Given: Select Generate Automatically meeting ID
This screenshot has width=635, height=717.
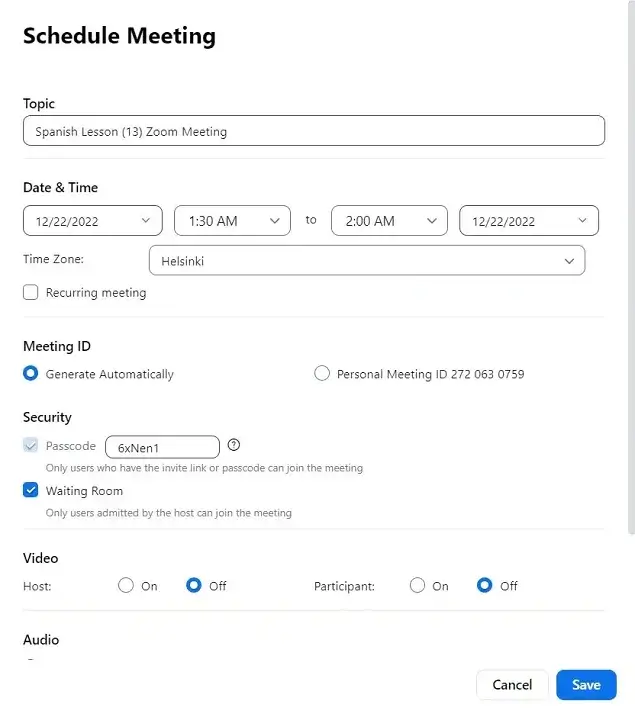Looking at the screenshot, I should [x=31, y=373].
